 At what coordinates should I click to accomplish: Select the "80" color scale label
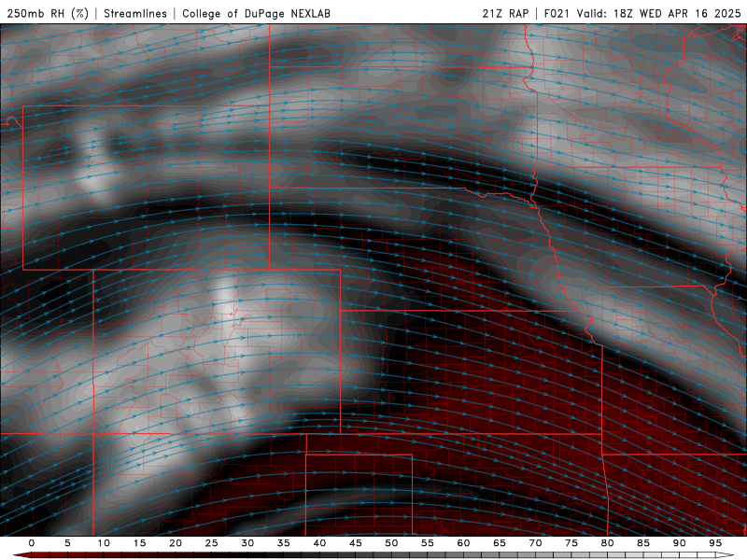coord(608,543)
